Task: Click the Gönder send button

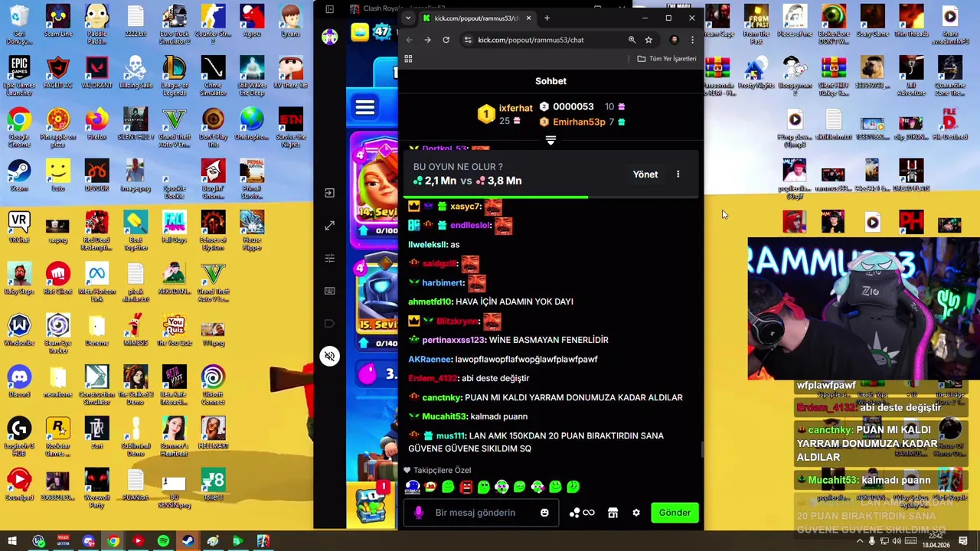Action: pyautogui.click(x=675, y=513)
